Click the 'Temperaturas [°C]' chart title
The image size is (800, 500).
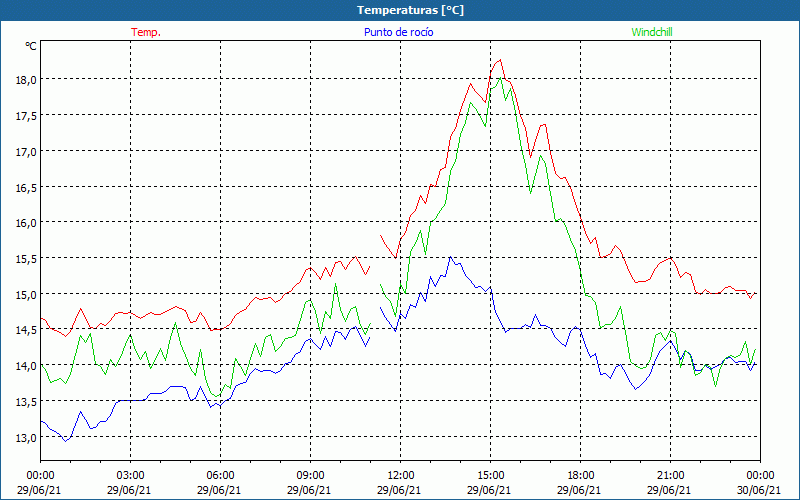(x=410, y=10)
